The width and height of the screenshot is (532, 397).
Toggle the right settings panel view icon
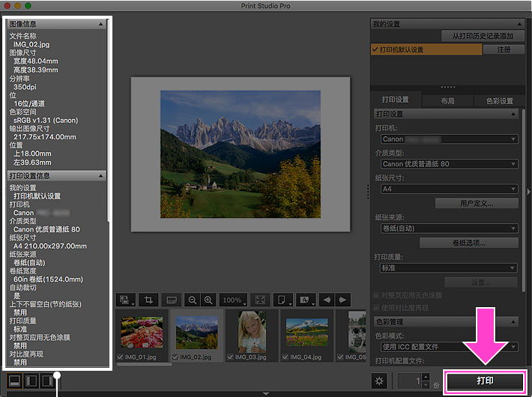click(47, 381)
